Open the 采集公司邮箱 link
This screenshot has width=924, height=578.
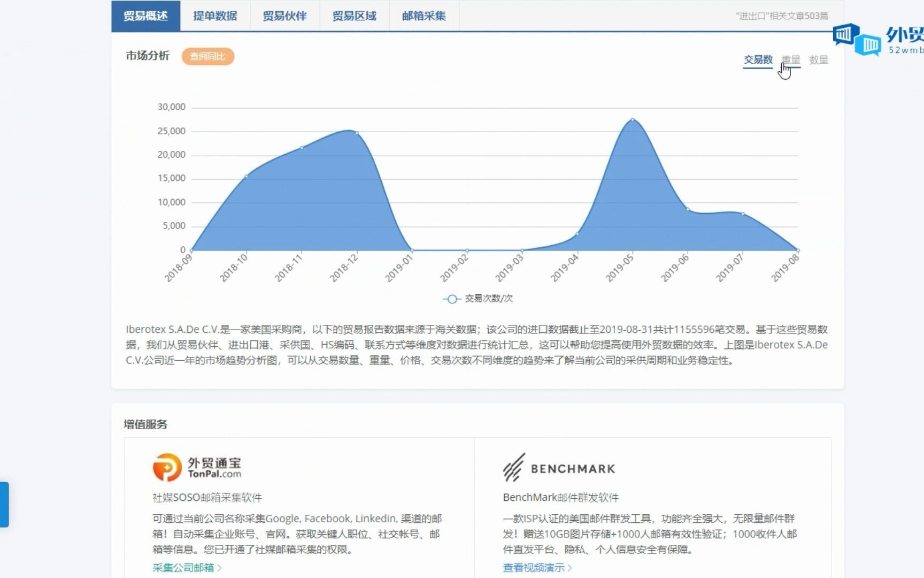[187, 567]
